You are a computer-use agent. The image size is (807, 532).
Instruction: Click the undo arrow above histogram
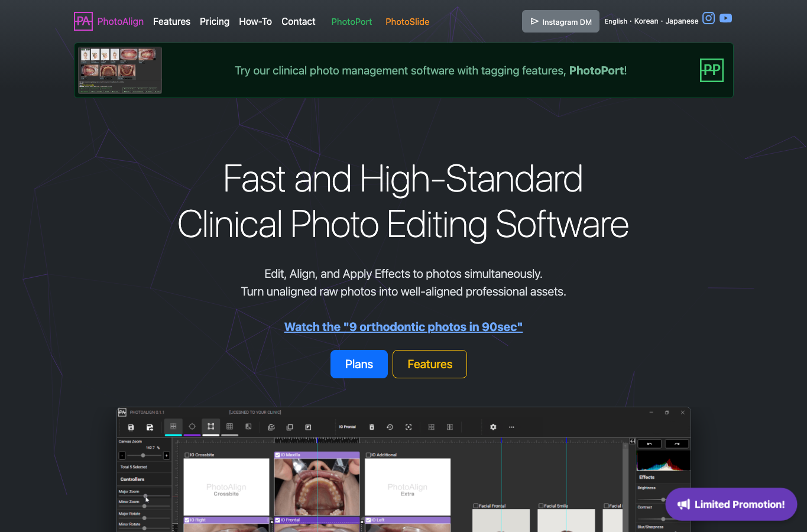coord(649,444)
